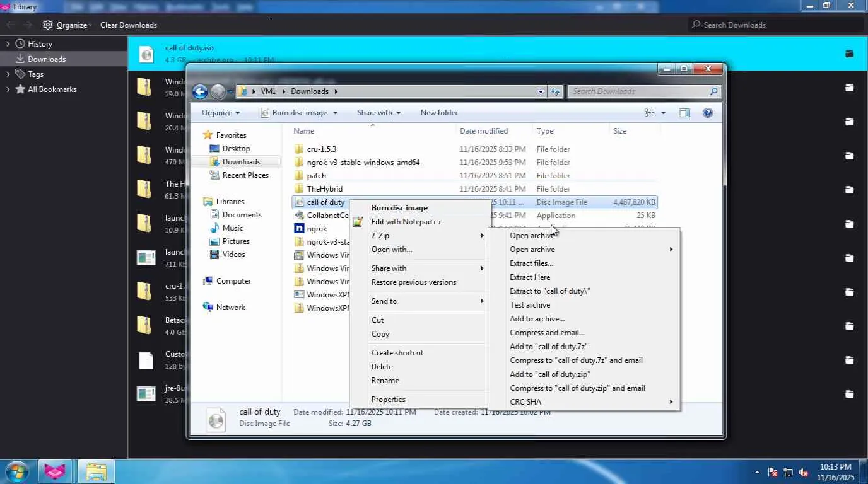Select the ngrok-v3-stable-windows-amd64 folder name

[363, 163]
